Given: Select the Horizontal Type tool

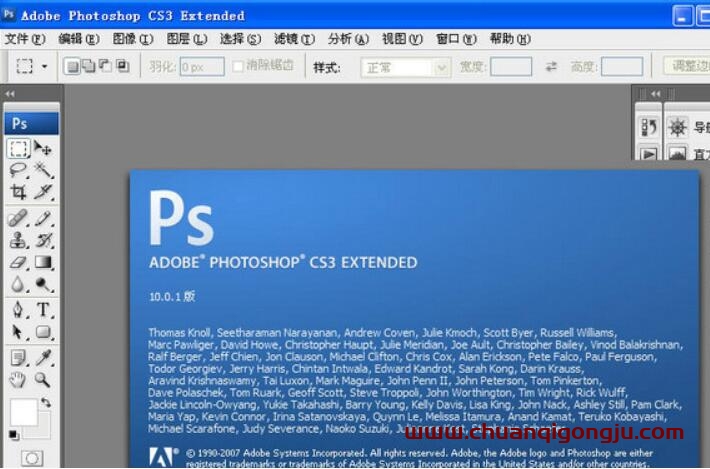Looking at the screenshot, I should (43, 310).
